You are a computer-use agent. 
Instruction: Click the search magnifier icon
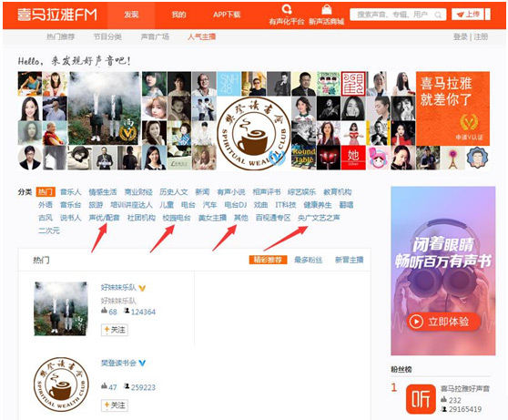click(x=438, y=15)
